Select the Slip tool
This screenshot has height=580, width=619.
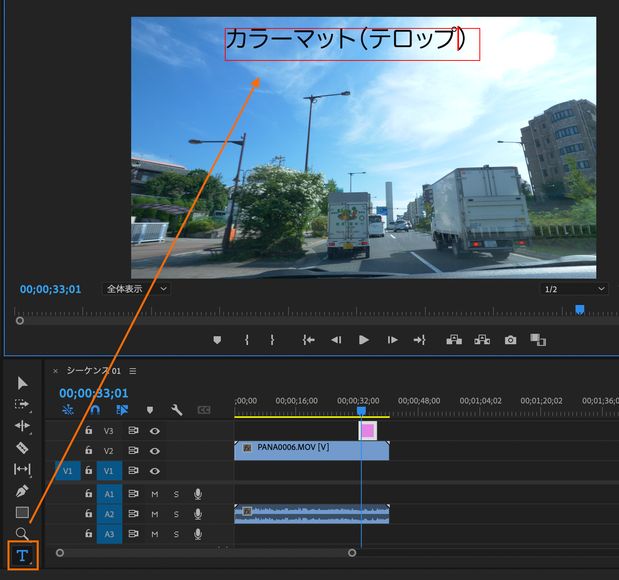[x=22, y=469]
